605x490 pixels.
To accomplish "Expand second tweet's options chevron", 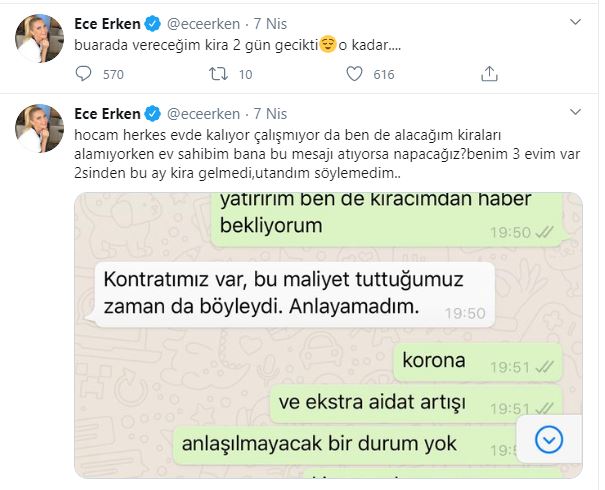I will coord(575,112).
